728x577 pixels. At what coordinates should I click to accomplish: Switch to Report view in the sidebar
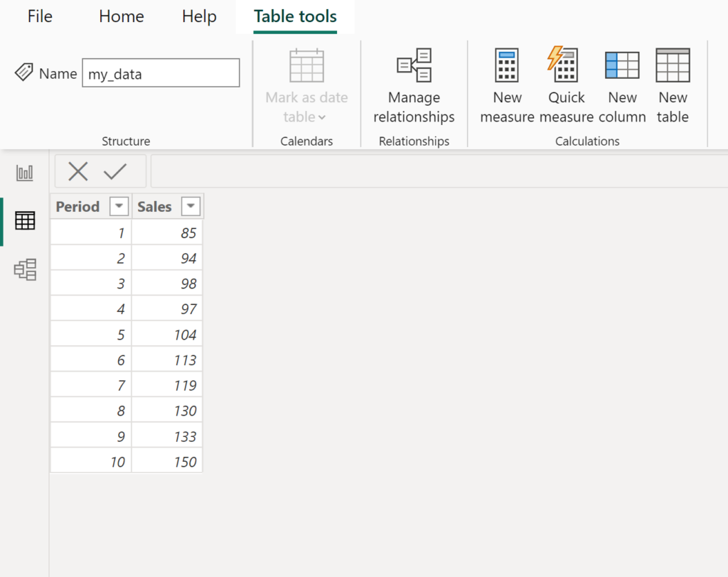tap(24, 171)
